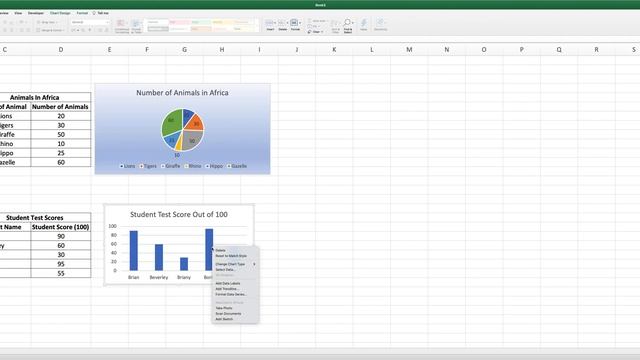The width and height of the screenshot is (640, 360).
Task: Click the cell containing 25
Action: click(61, 153)
